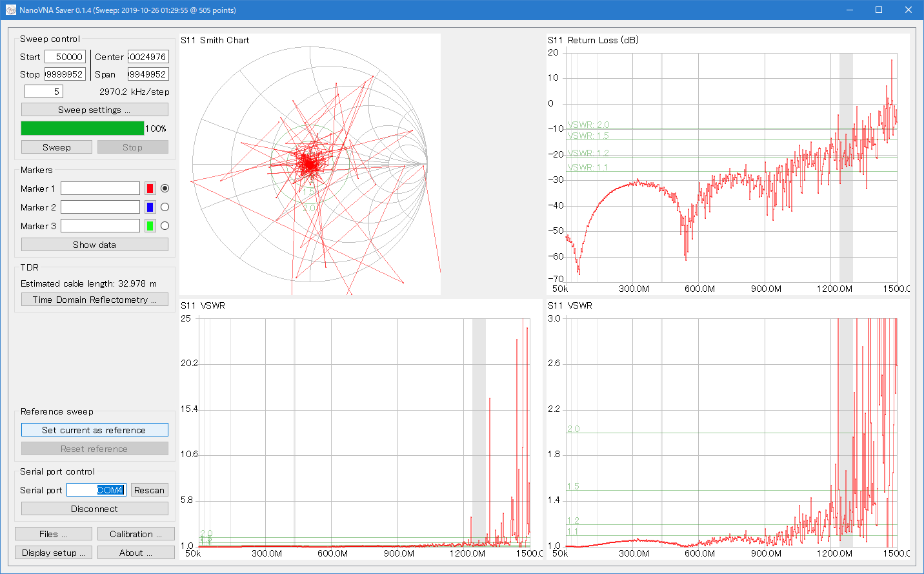Click the S11 VSWR chart scaled to 25
This screenshot has height=574, width=924.
click(x=361, y=429)
